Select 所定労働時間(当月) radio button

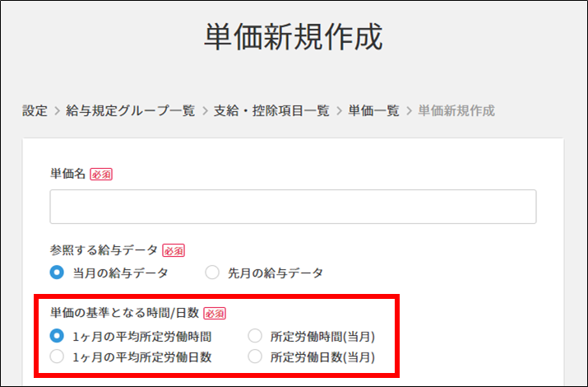click(255, 336)
